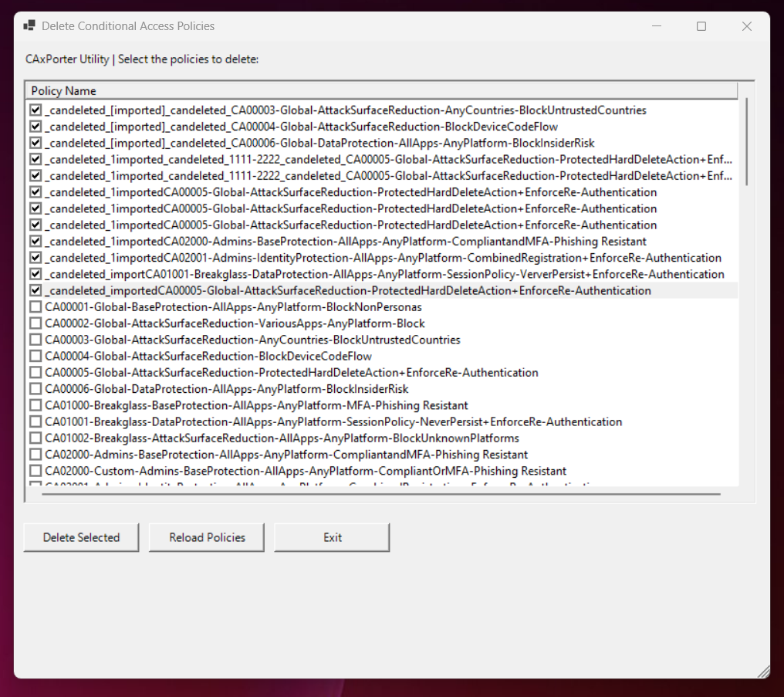
Task: Uncheck the _candeleted CA00003 BlockUntrustedCountries policy
Action: tap(35, 110)
